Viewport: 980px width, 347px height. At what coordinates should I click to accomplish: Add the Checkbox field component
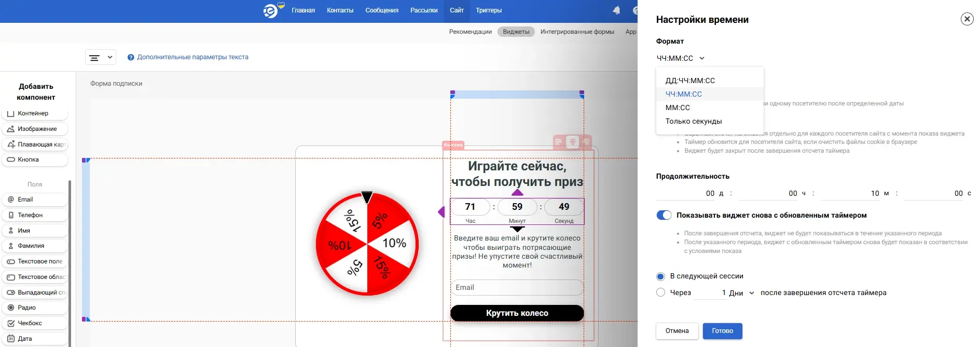click(x=35, y=323)
